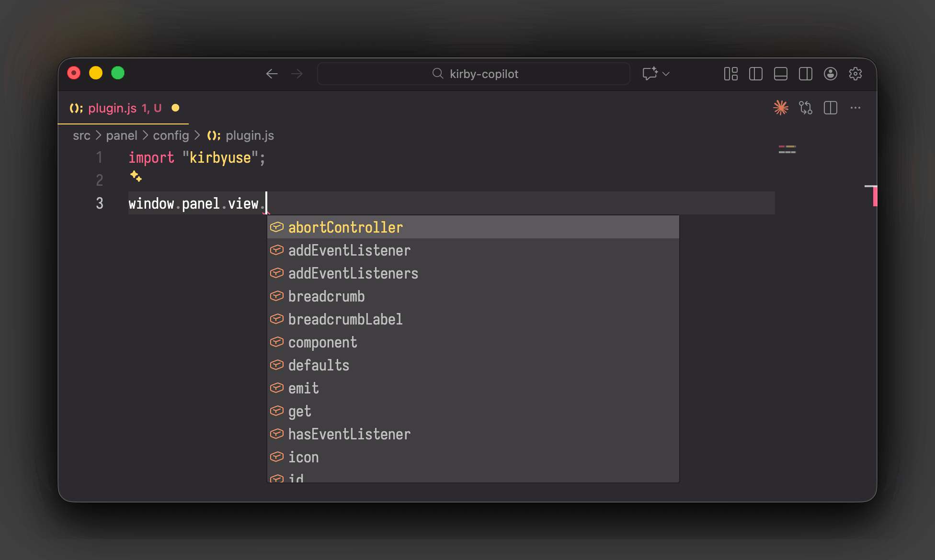The height and width of the screenshot is (560, 935).
Task: Choose the breadcrumb suggestion
Action: tap(473, 296)
